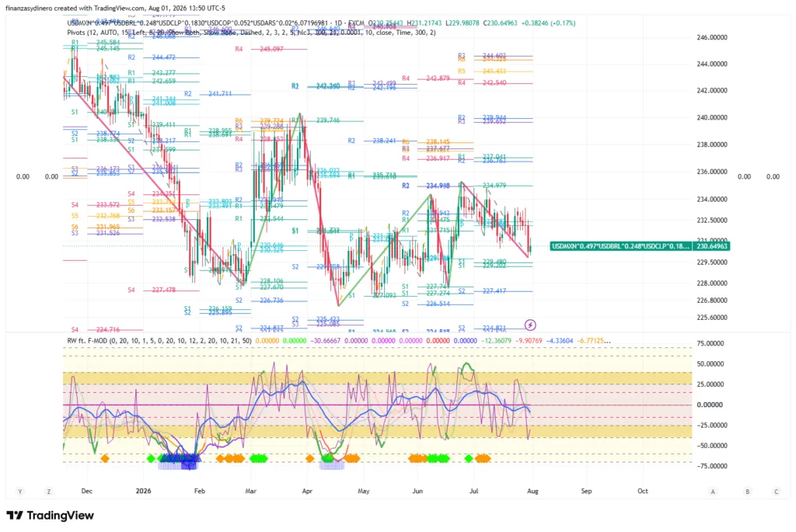Click the indicator value -30.66667
Viewport: 796px width, 532px height.
(x=326, y=341)
